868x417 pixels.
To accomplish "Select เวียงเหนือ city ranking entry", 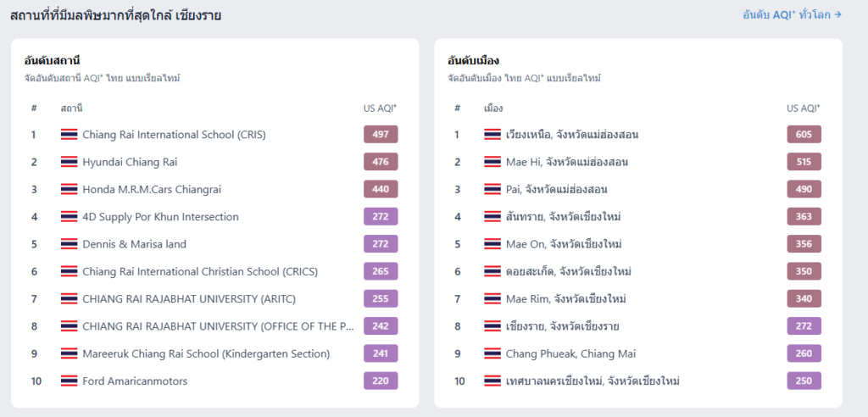I will tap(571, 135).
